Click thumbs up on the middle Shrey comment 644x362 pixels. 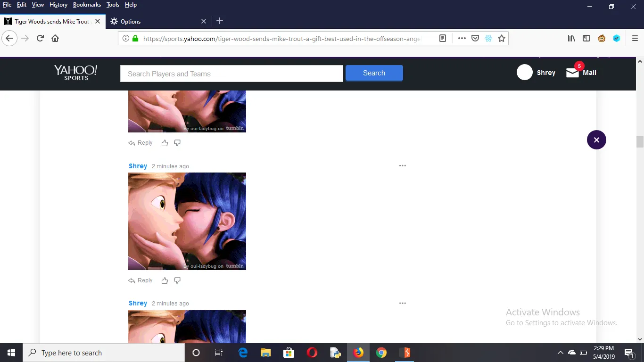pos(165,280)
